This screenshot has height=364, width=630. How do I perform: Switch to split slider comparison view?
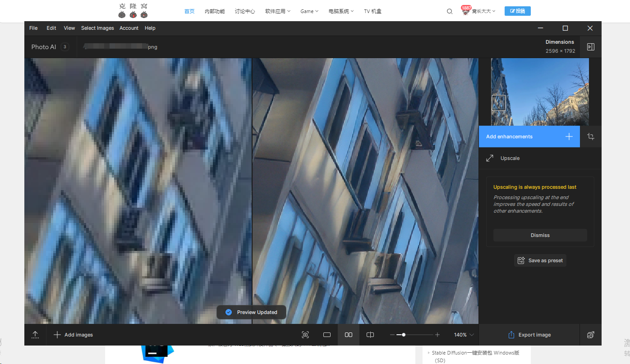click(x=370, y=335)
